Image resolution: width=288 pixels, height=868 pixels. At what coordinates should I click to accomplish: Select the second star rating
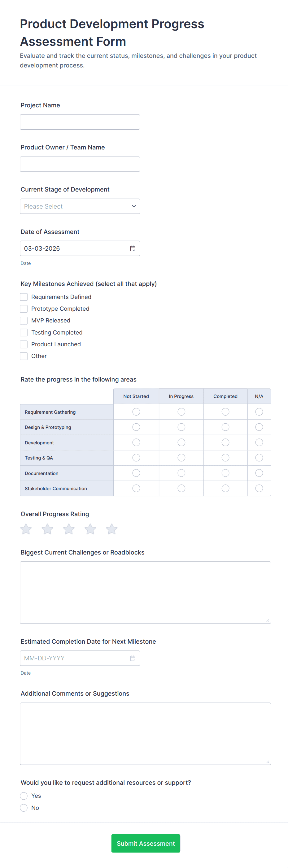[48, 529]
